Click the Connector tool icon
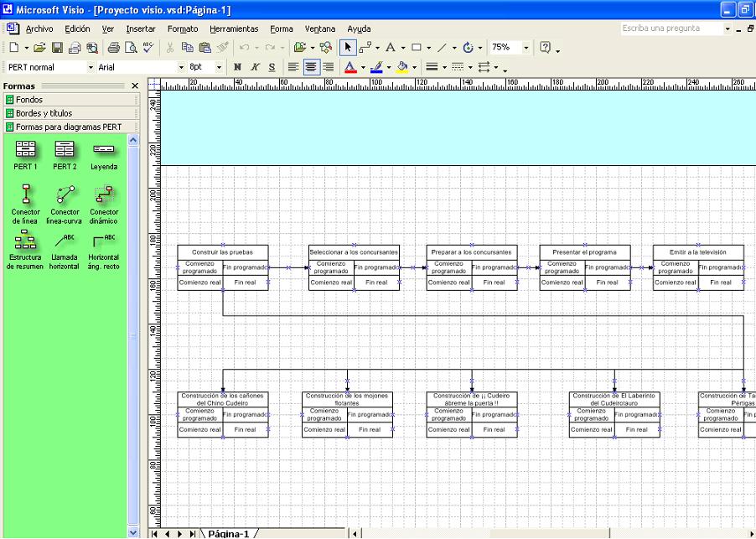 coord(365,48)
